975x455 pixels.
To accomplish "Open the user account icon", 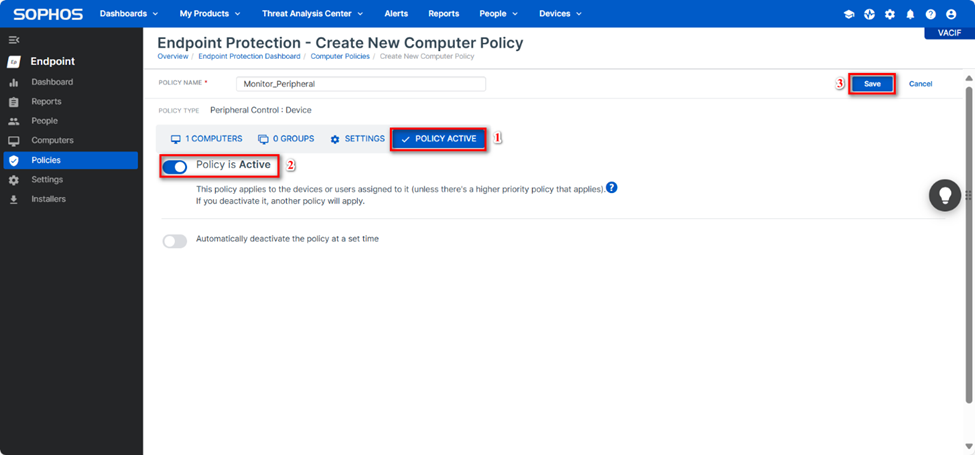I will tap(950, 14).
